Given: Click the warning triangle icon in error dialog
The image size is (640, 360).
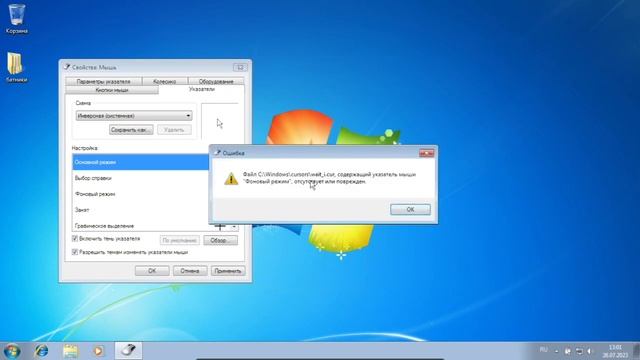Looking at the screenshot, I should pos(231,178).
